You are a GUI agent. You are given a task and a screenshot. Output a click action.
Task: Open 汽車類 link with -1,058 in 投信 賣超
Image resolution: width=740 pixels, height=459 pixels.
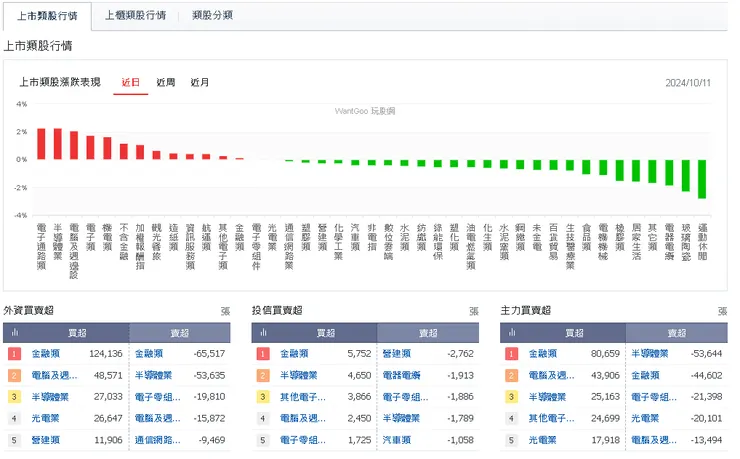point(396,440)
